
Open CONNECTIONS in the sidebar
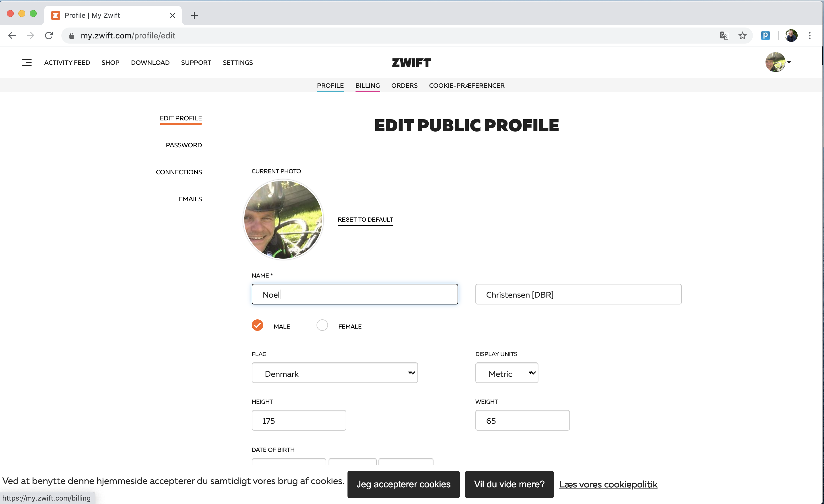point(179,172)
